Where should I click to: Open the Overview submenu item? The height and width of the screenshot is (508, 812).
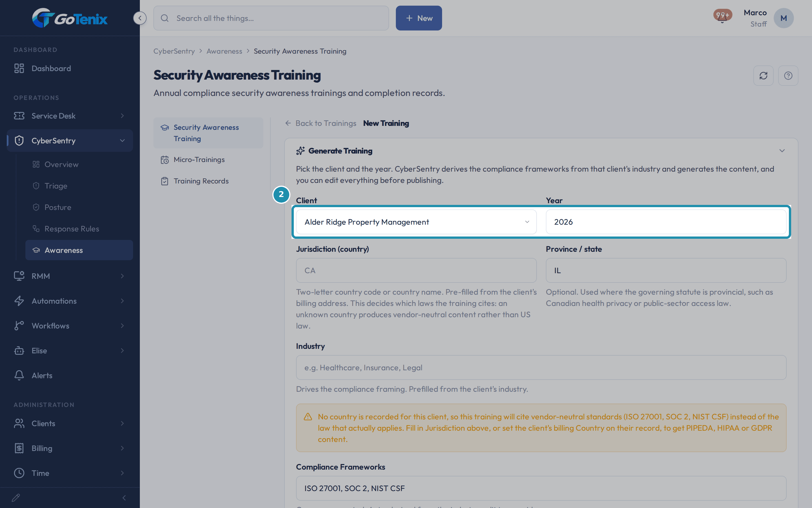click(79, 164)
